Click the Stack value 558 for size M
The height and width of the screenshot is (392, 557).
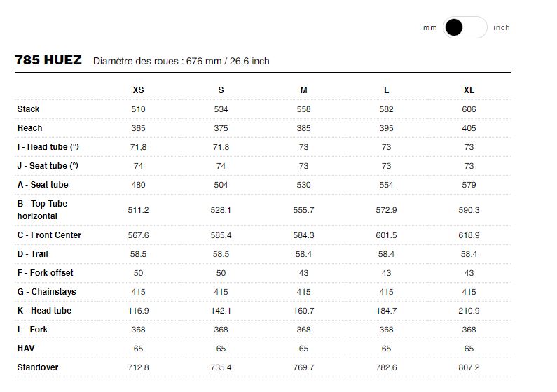coord(303,109)
